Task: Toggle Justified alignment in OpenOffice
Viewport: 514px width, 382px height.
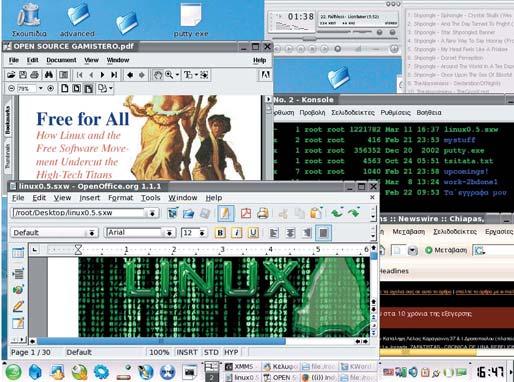Action: [323, 233]
